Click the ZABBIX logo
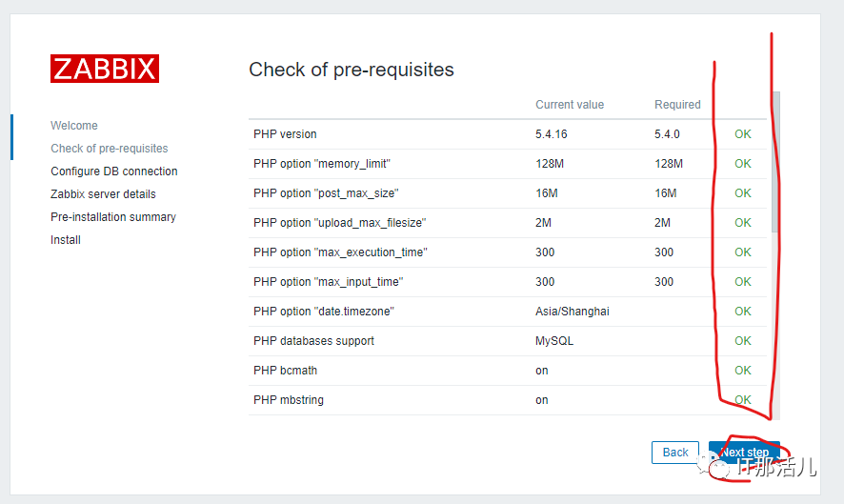844x504 pixels. (105, 69)
